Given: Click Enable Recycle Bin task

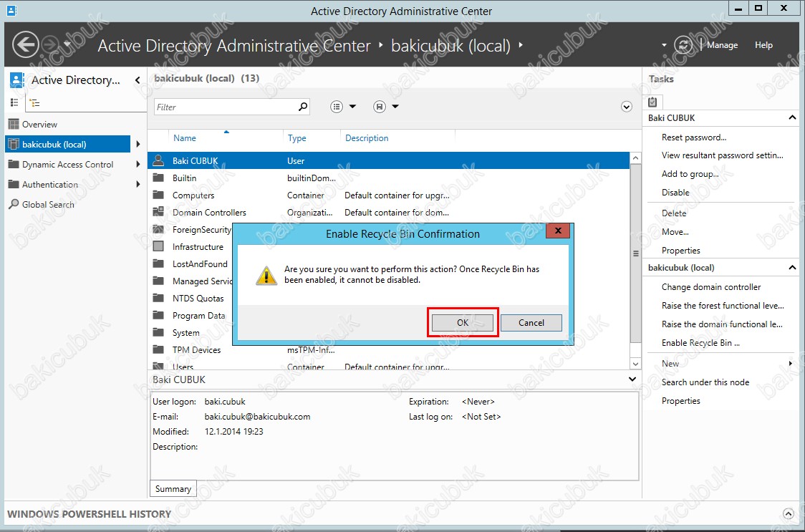Looking at the screenshot, I should (x=700, y=342).
